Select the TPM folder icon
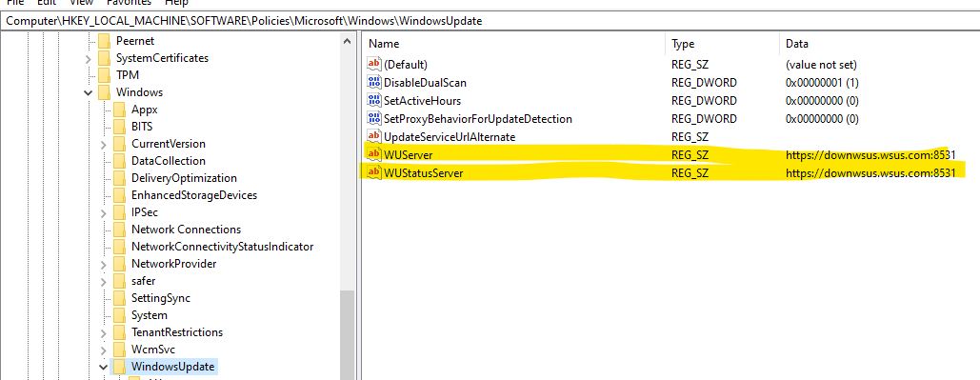Screen dimensions: 980x380 tap(105, 75)
